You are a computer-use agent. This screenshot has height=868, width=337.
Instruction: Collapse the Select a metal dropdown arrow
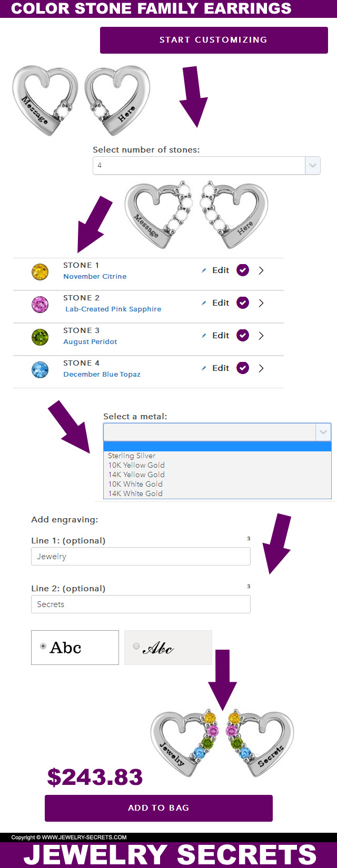[x=323, y=432]
